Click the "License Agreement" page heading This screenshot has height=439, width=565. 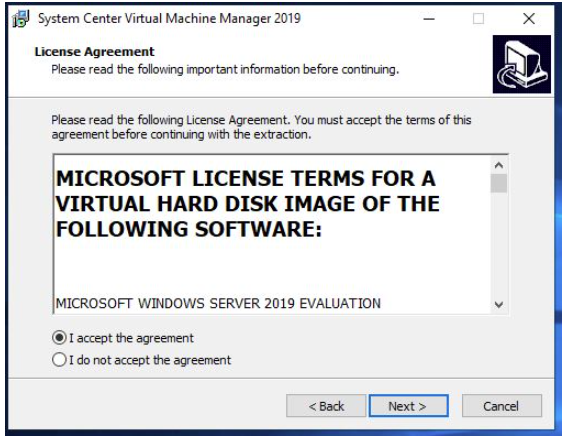tap(94, 52)
